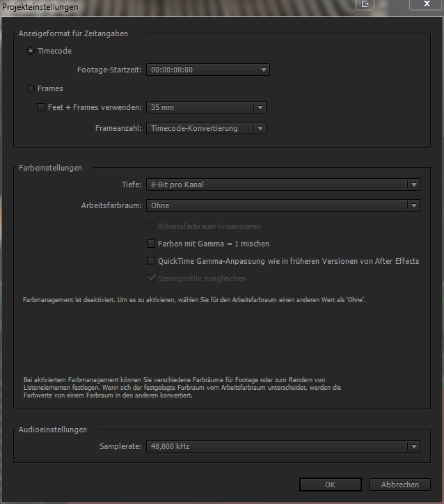
Task: Click the Audioeinstellungen section heading
Action: pos(53,430)
